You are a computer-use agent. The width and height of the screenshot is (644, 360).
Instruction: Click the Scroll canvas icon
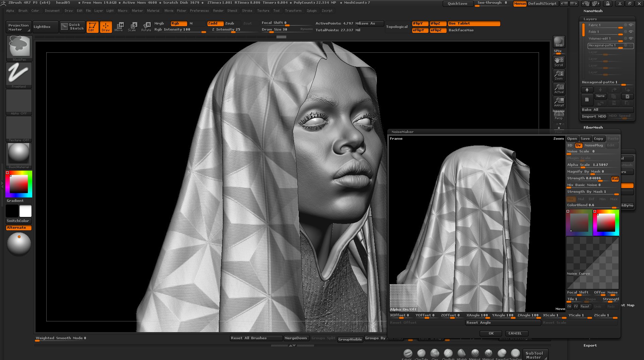tap(559, 61)
